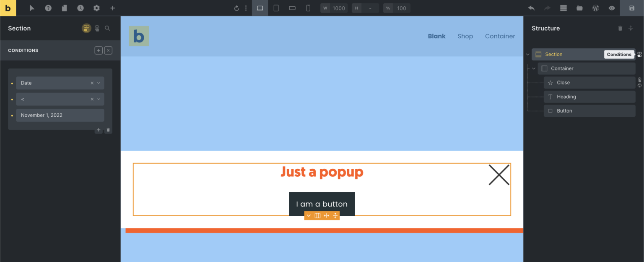644x262 pixels.
Task: Switch to mobile portrait breakpoint
Action: [x=308, y=8]
